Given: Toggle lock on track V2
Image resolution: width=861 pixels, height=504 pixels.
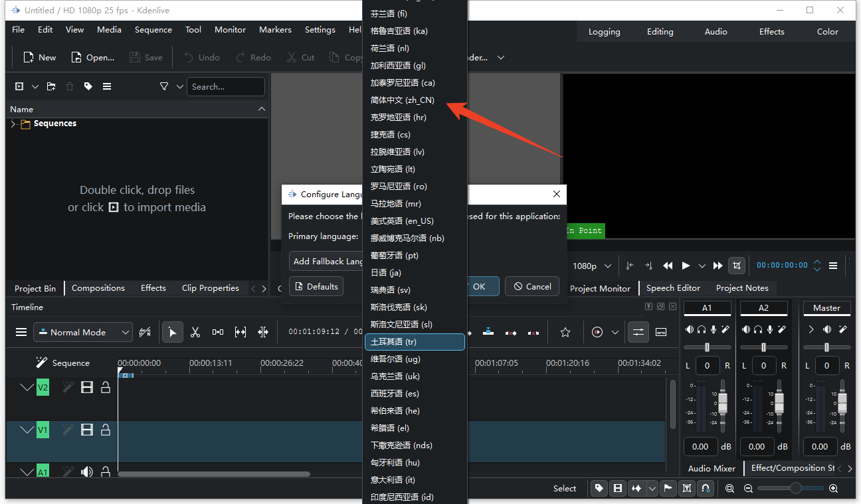Looking at the screenshot, I should tap(106, 387).
